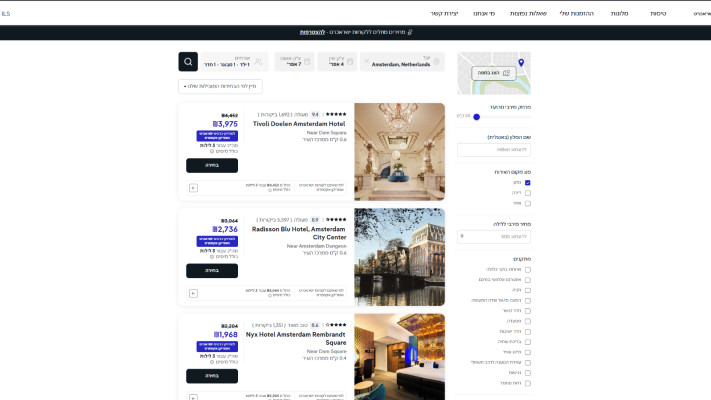The width and height of the screenshot is (711, 400).
Task: Enable the חדר כושר (gym) amenity checkbox
Action: pyautogui.click(x=527, y=311)
